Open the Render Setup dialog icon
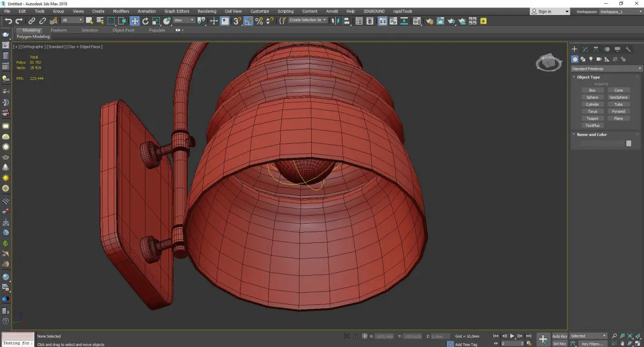The height and width of the screenshot is (347, 644). (429, 21)
